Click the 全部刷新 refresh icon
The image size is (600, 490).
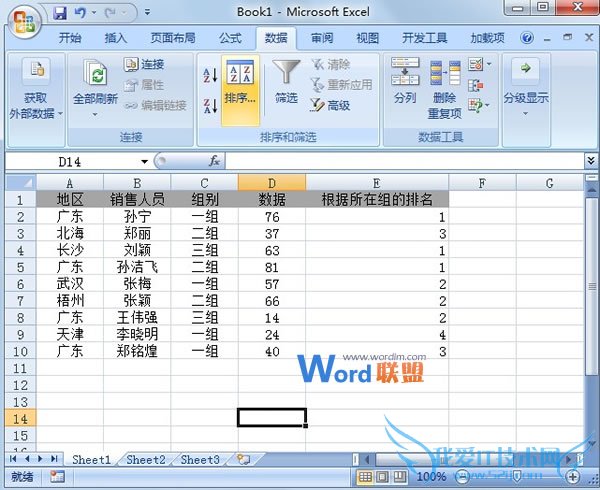tap(95, 72)
